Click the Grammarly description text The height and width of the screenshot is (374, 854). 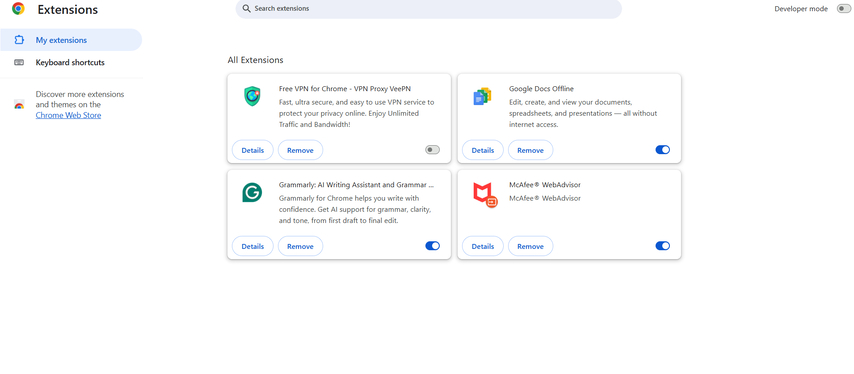pos(356,209)
